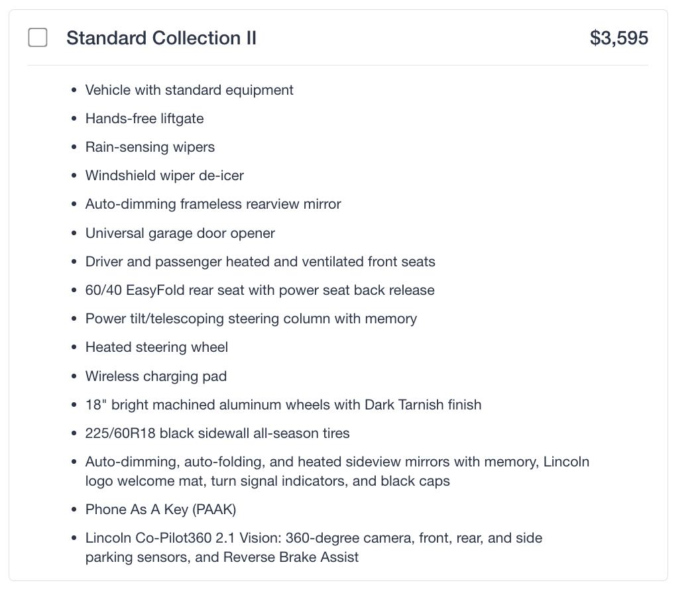Click the 225/60R18 all-season tires item
Screen dimensions: 700x595
coord(217,433)
